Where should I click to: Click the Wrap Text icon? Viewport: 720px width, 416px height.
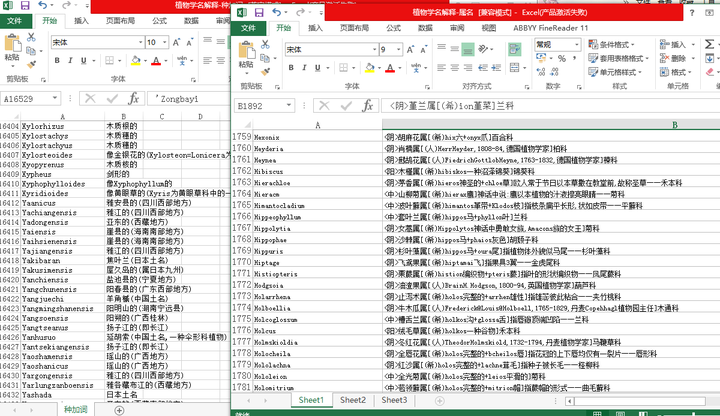tap(515, 49)
